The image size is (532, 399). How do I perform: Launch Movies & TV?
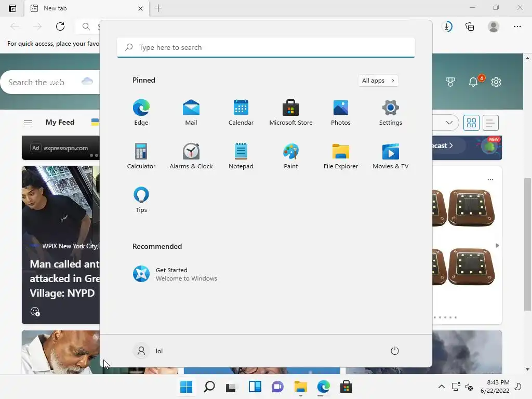pyautogui.click(x=391, y=156)
